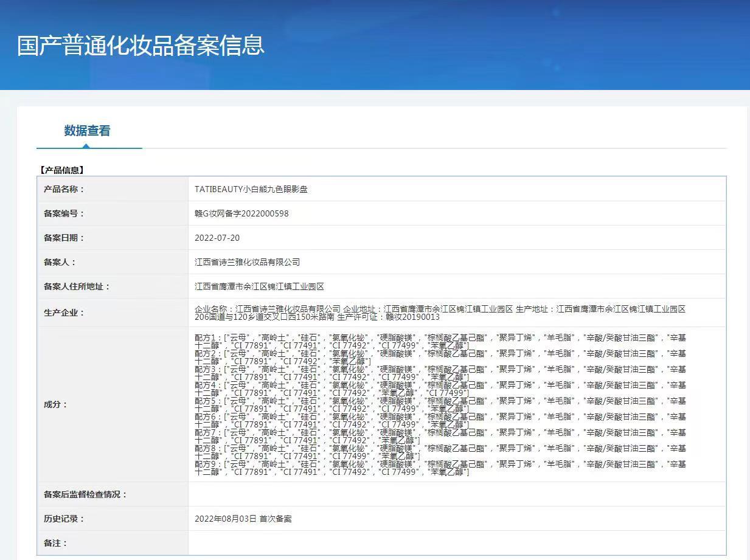The width and height of the screenshot is (750, 560).
Task: Click the 配方9 ingredient list line
Action: click(440, 464)
